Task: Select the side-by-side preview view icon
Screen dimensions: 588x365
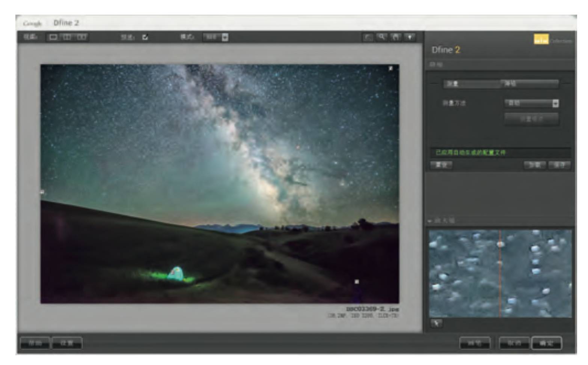Action: [81, 37]
